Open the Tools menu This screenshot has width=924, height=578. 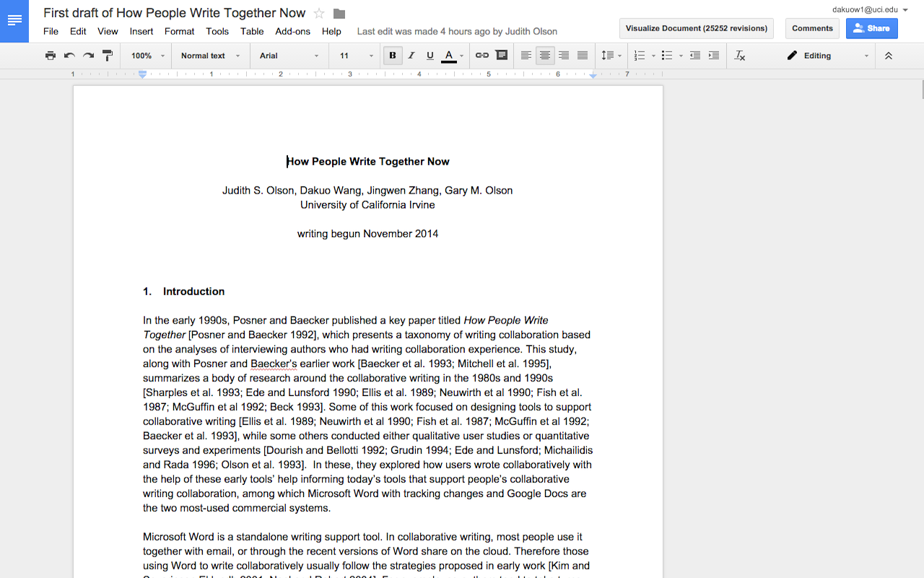[x=217, y=31]
